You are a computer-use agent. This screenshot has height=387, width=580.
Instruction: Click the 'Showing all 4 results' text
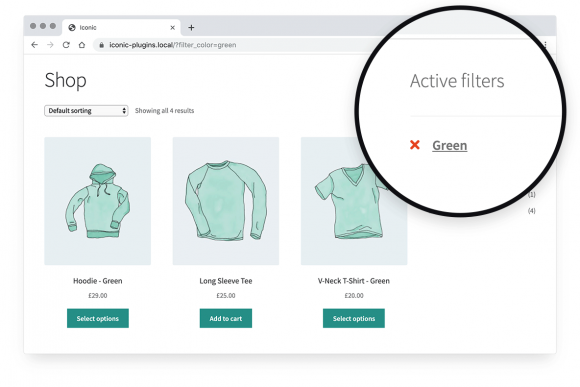(x=164, y=111)
